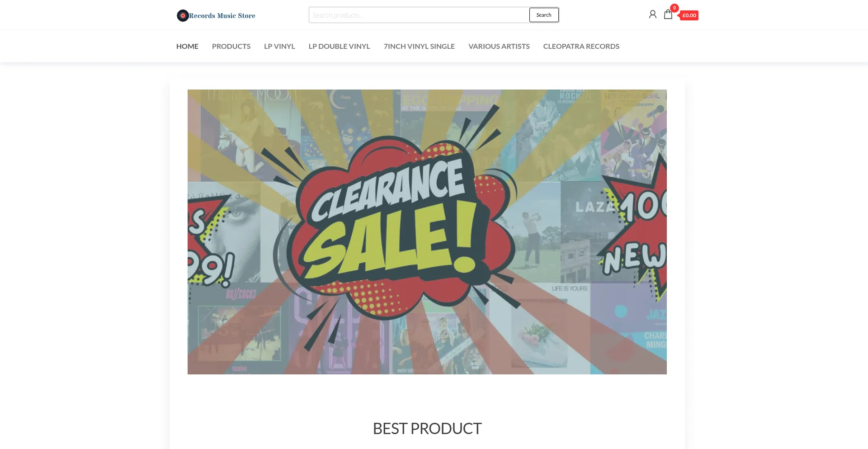The height and width of the screenshot is (449, 868).
Task: Open the PRODUCTS menu item
Action: coord(231,46)
